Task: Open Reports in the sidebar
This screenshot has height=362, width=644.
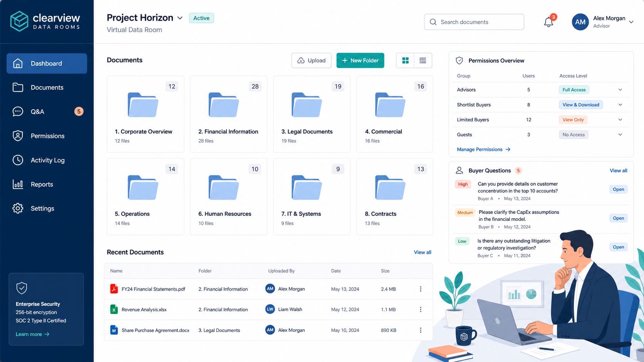Action: [x=47, y=184]
